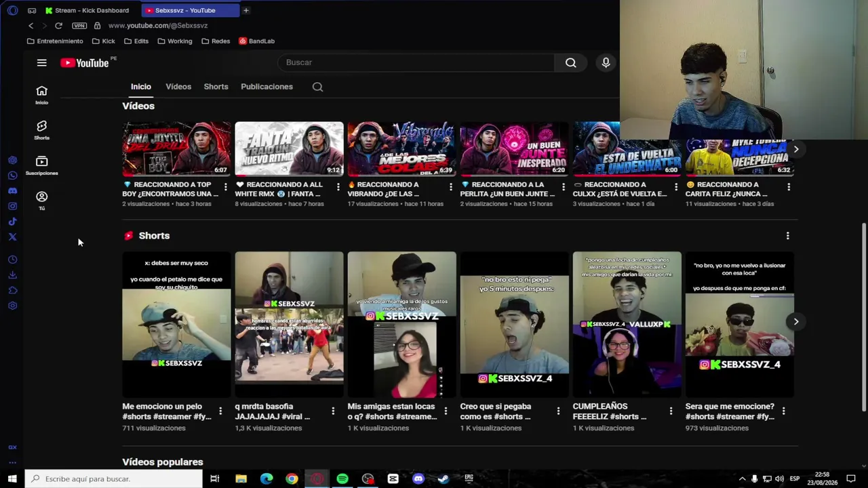The width and height of the screenshot is (868, 488).
Task: Open Spotify from the taskbar
Action: coord(342,479)
